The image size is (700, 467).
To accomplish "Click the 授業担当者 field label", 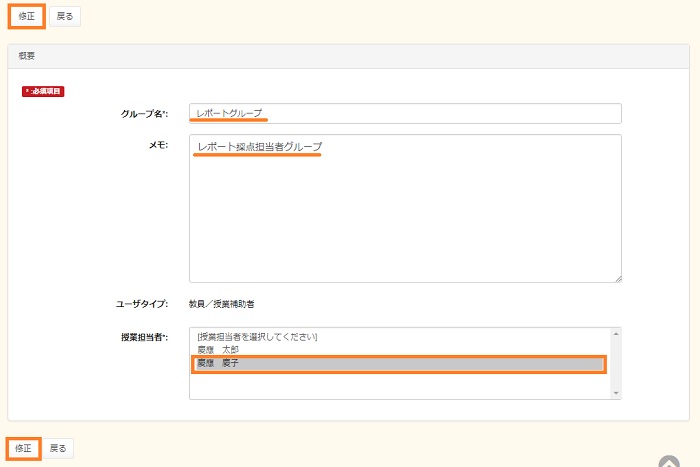I will point(144,338).
